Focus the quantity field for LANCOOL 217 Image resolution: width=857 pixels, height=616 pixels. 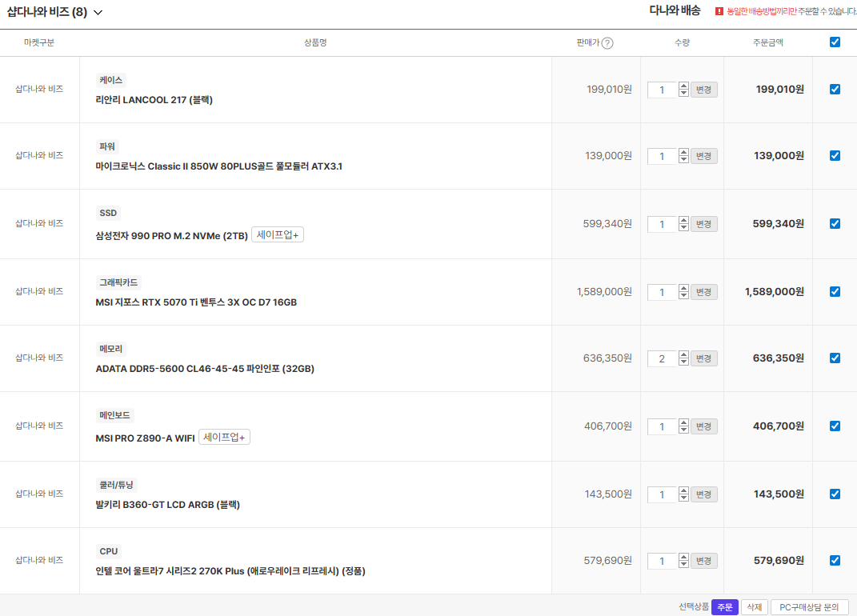[x=663, y=90]
